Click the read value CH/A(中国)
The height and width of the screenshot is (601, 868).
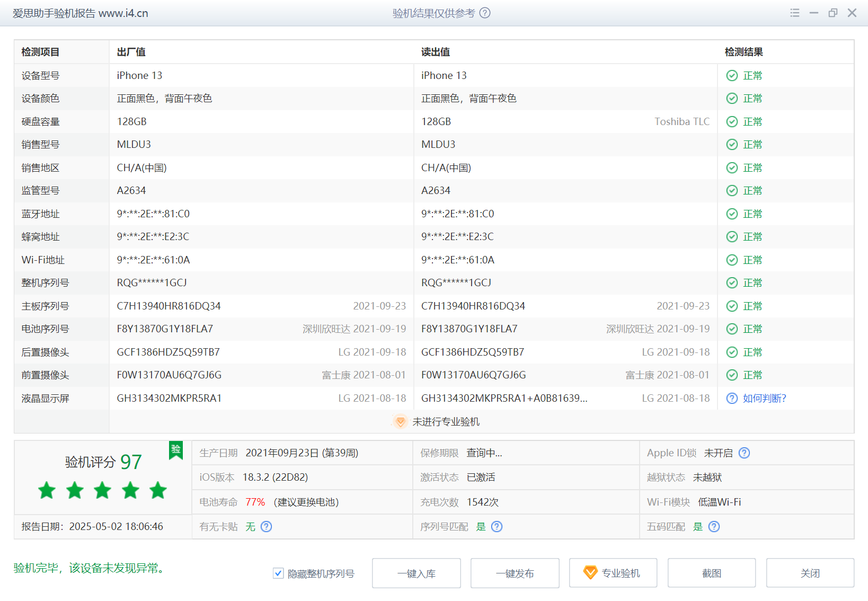point(446,168)
